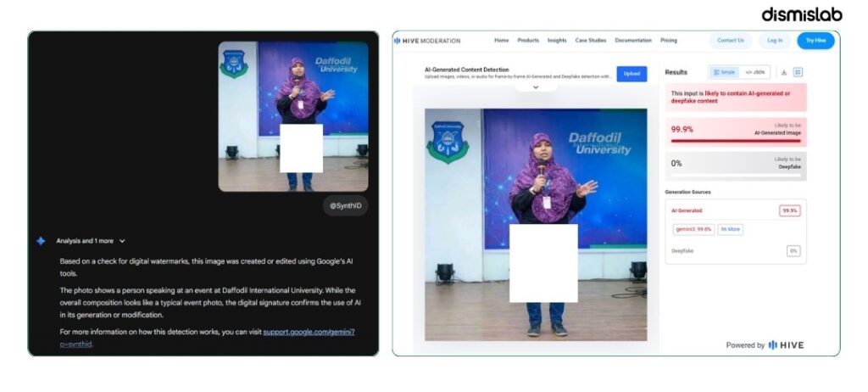Click the Gemini sparkle icon
This screenshot has height=392, width=868.
click(x=41, y=241)
